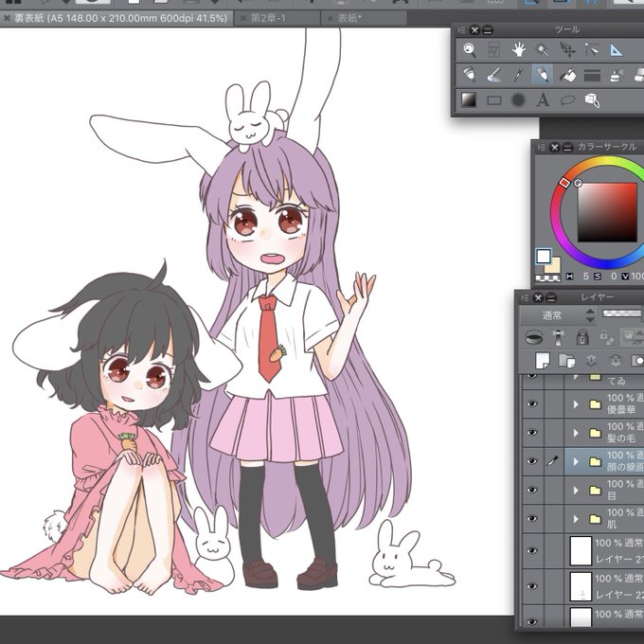Select the Rectangle figure tool
The height and width of the screenshot is (644, 644).
494,100
